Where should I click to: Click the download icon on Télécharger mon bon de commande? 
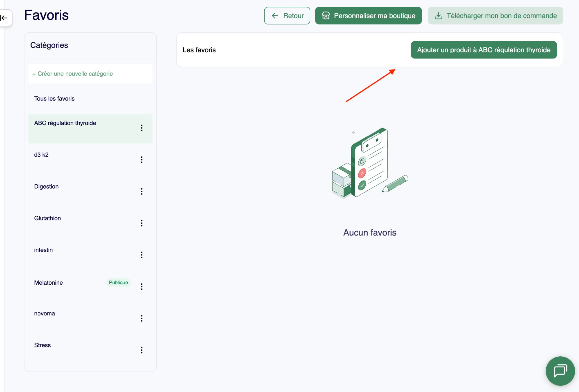click(438, 16)
